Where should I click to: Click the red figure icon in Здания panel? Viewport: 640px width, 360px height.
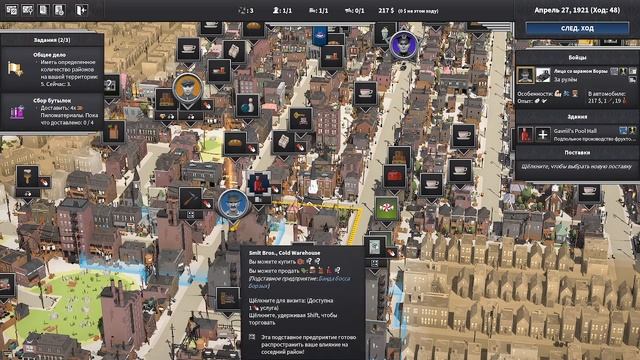click(x=525, y=134)
